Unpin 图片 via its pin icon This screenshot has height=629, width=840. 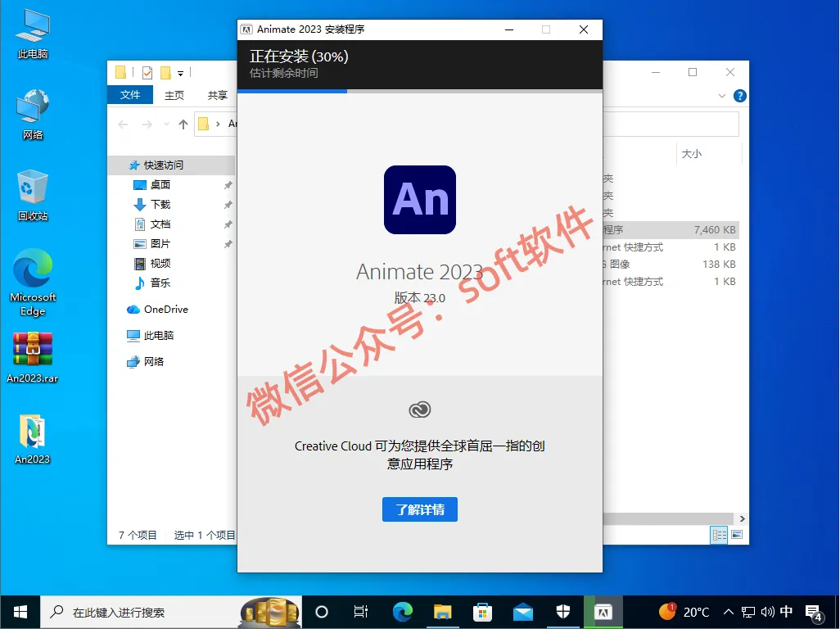[x=228, y=244]
